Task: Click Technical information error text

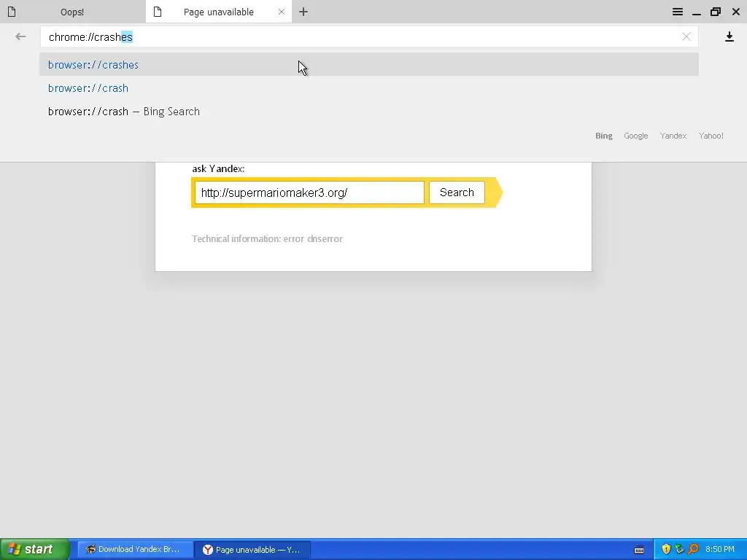Action: point(267,238)
